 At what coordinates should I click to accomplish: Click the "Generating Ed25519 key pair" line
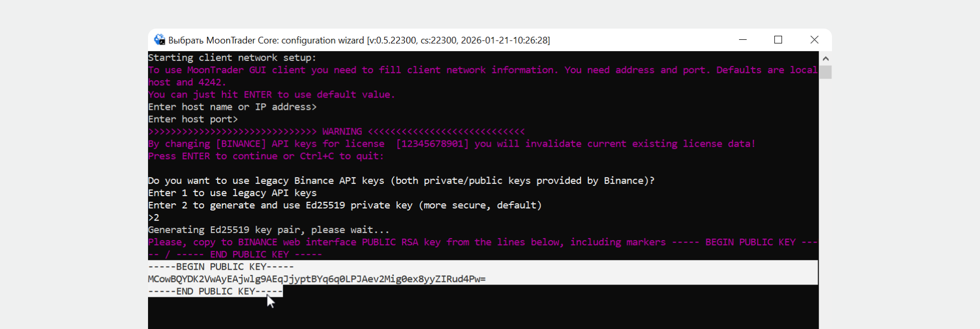[268, 230]
